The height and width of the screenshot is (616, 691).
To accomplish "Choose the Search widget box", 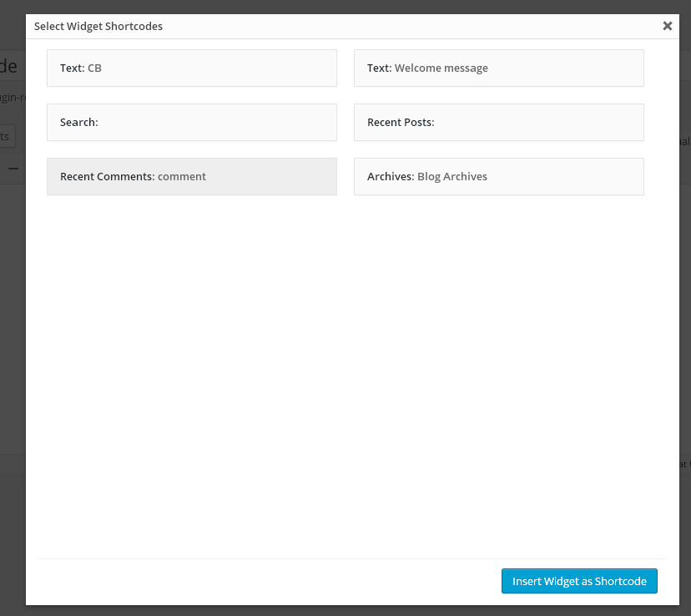I will [192, 122].
